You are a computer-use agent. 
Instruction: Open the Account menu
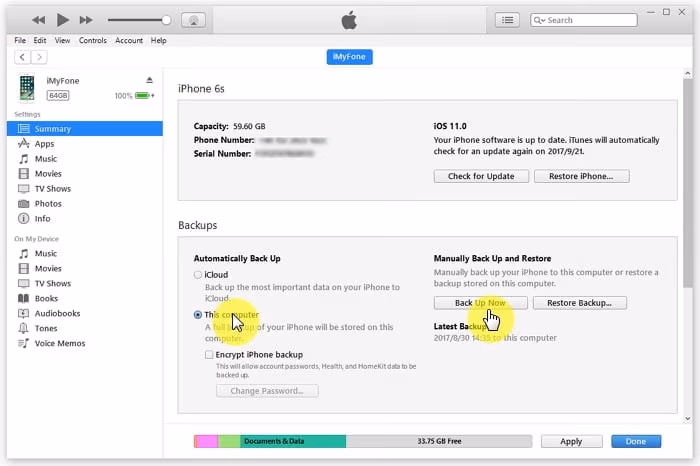point(129,40)
